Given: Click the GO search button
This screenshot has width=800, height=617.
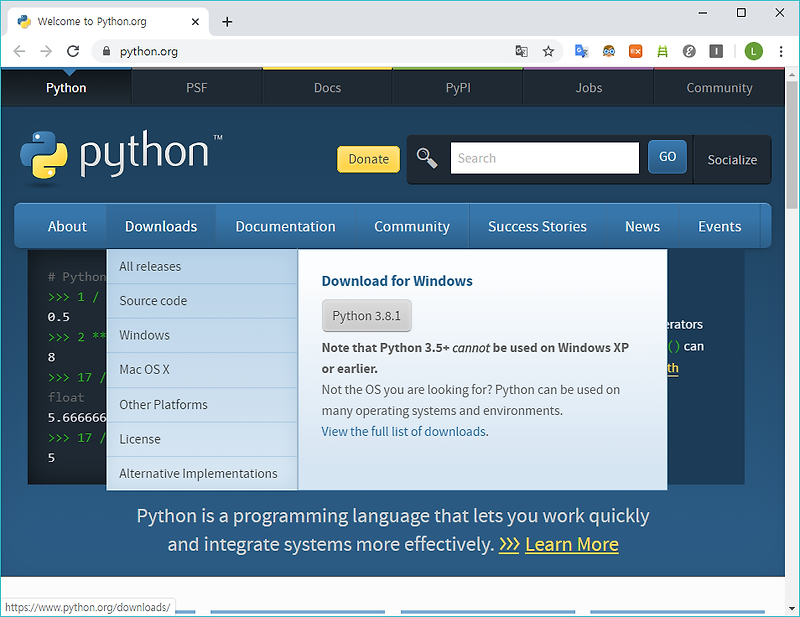Looking at the screenshot, I should tap(667, 157).
